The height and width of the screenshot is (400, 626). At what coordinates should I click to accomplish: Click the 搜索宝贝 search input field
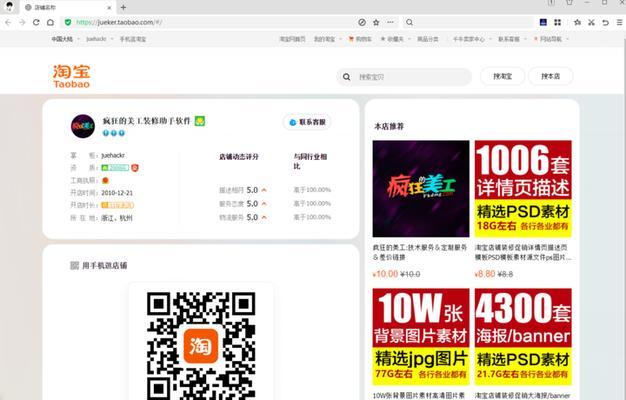click(x=404, y=77)
